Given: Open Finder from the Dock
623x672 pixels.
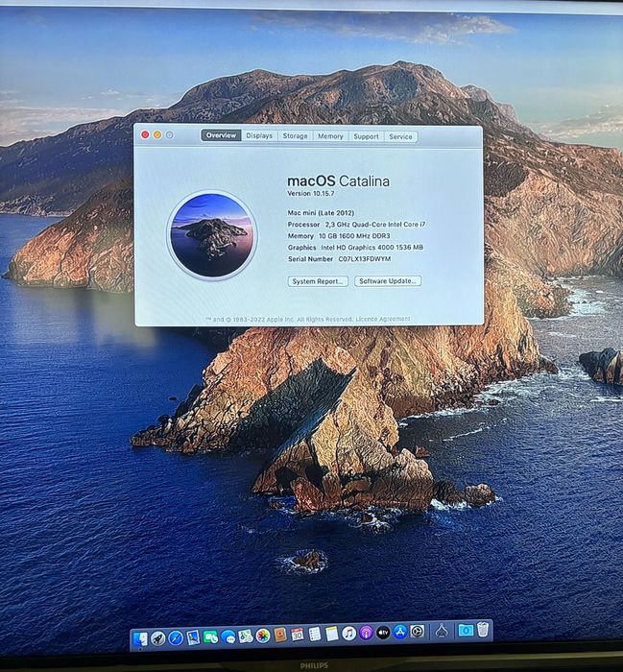Looking at the screenshot, I should pos(140,639).
